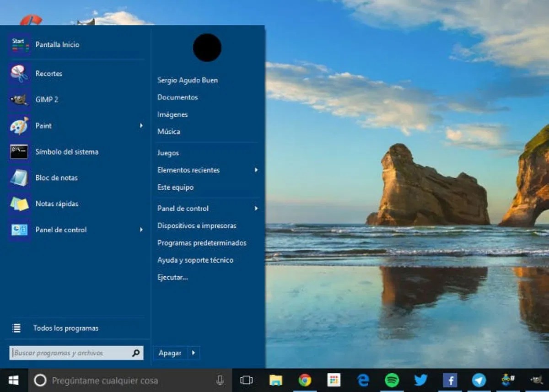Image resolution: width=549 pixels, height=392 pixels.
Task: Open Símbolo del sistema (command prompt)
Action: 67,152
